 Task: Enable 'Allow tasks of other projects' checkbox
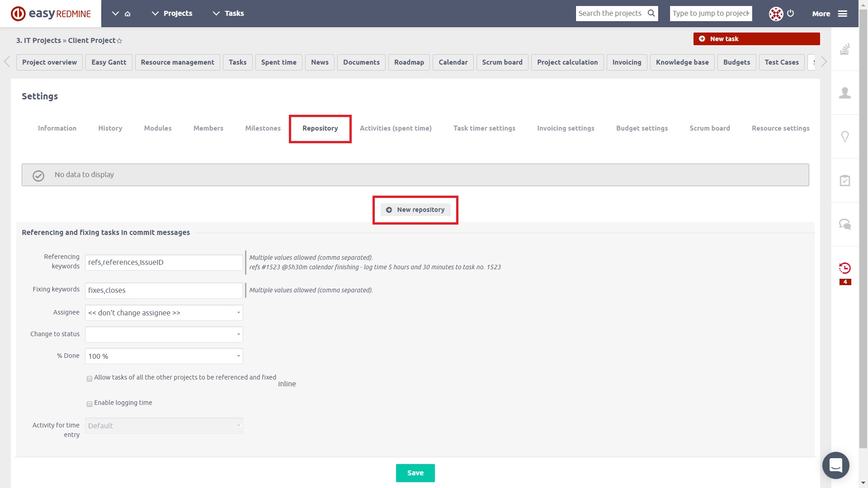tap(90, 378)
